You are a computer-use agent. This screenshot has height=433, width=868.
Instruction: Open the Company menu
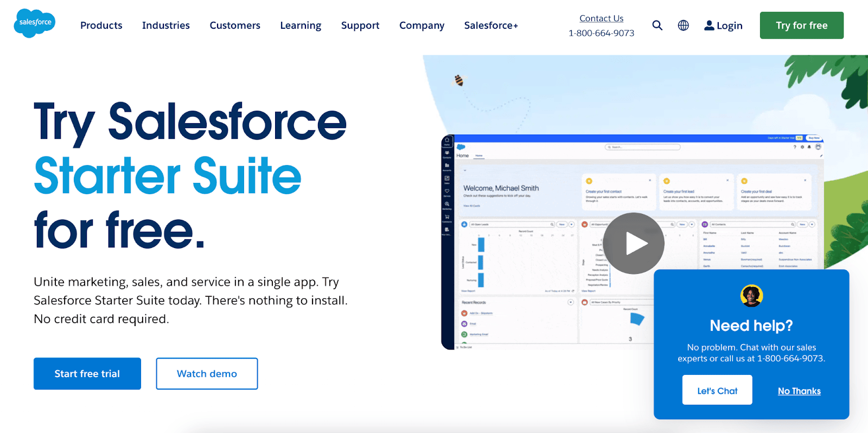422,26
